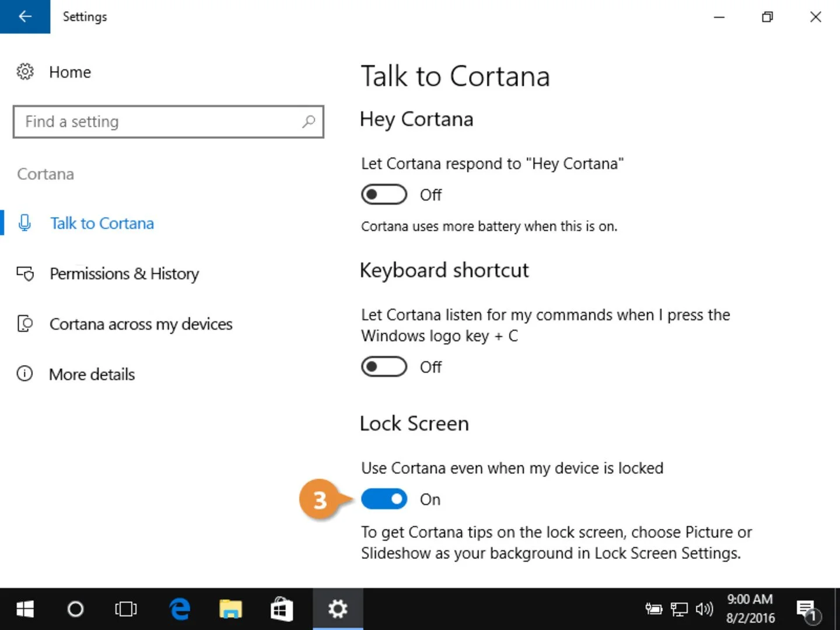Screen dimensions: 840x630
Task: Open the More details page
Action: [x=92, y=374]
